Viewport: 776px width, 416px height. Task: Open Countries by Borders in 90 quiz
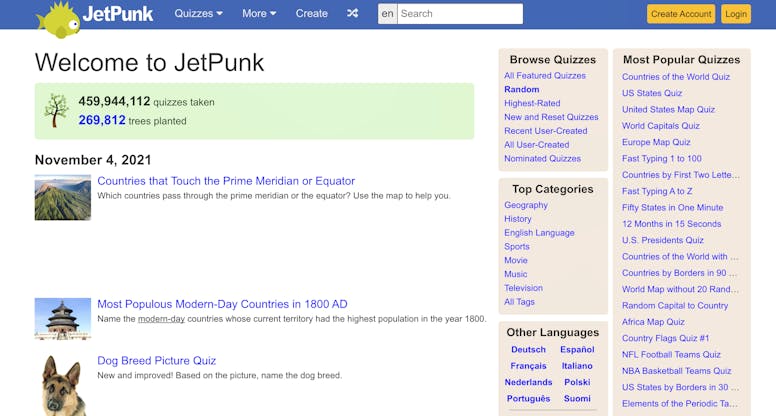pos(679,273)
